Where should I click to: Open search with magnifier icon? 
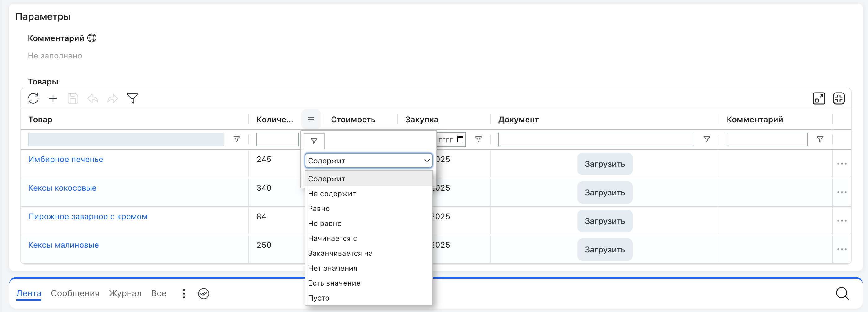842,294
